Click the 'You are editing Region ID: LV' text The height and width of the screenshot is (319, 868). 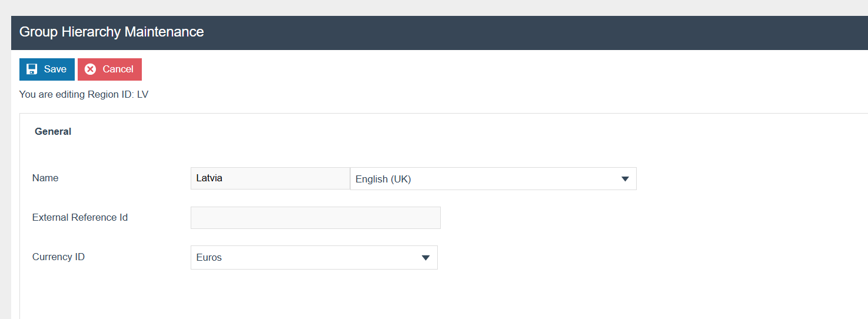pyautogui.click(x=84, y=95)
